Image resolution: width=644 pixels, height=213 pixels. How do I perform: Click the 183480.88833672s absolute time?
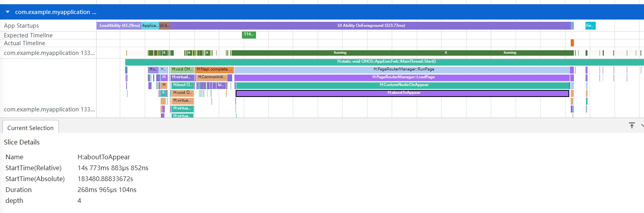(105, 179)
